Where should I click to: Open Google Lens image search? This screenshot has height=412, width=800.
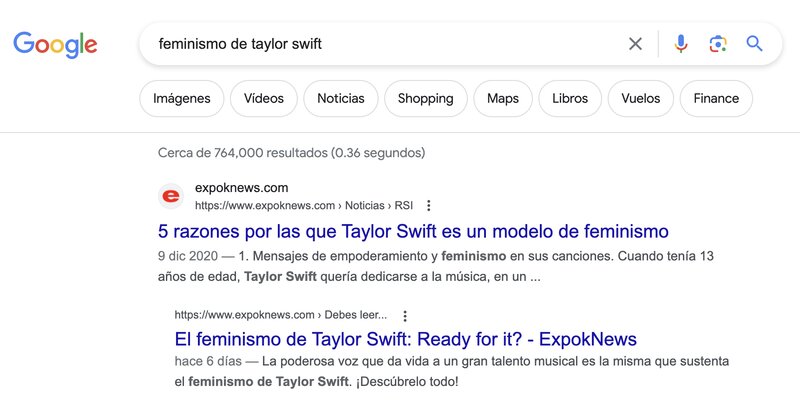click(717, 44)
